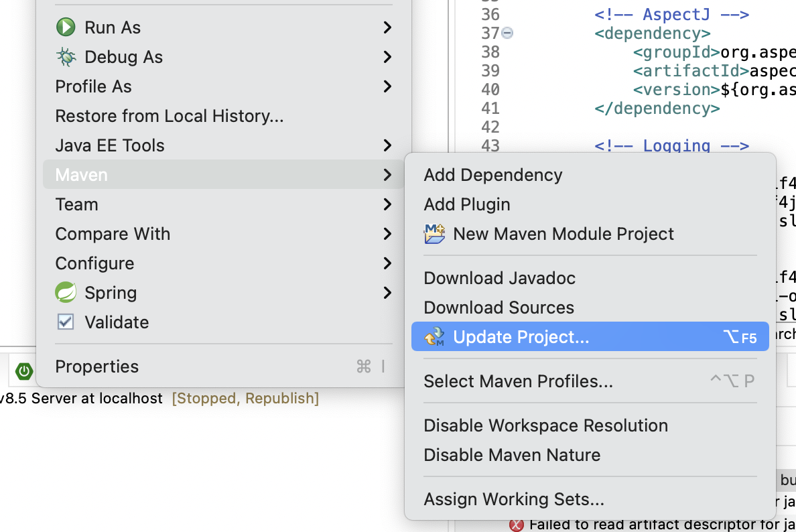Open the Java EE Tools menu item
Viewport: 796px width, 532px height.
click(x=223, y=145)
